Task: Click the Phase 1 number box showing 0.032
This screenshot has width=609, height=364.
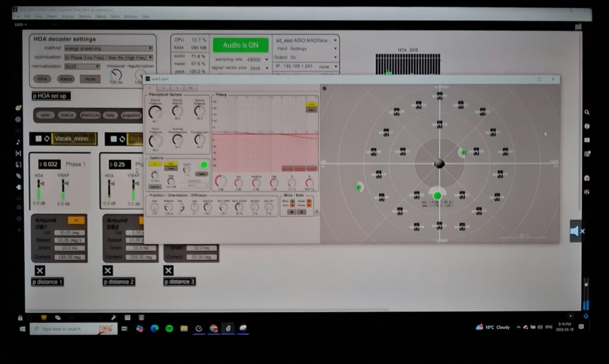Action: (51, 164)
